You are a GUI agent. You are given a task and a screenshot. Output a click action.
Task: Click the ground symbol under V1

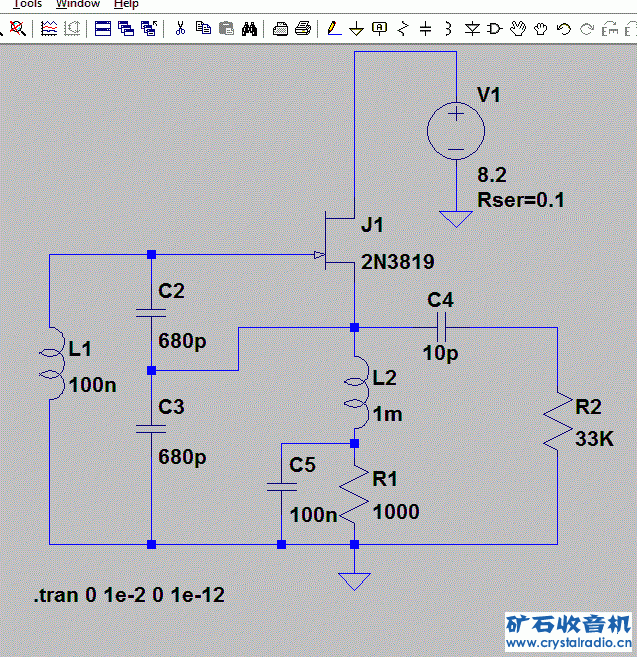(x=456, y=219)
